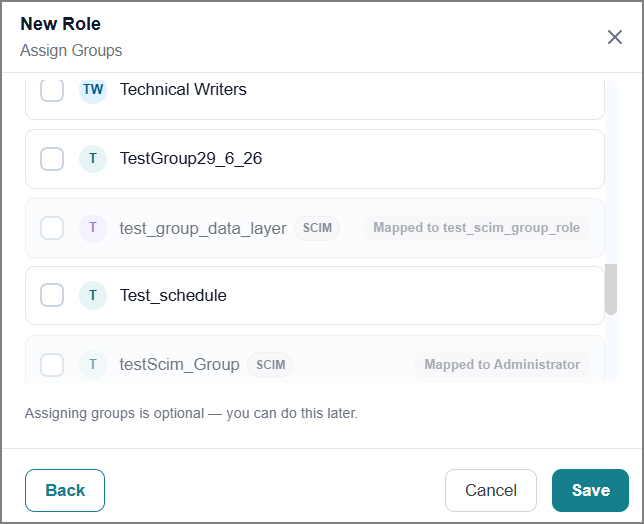This screenshot has width=644, height=524.
Task: Close the New Role dialog with X
Action: tap(614, 37)
